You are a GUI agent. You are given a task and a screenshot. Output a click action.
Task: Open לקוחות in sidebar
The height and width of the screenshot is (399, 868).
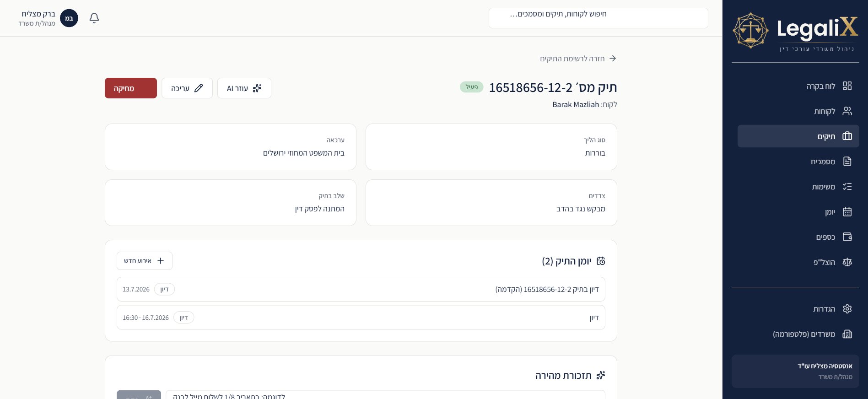coord(798,111)
